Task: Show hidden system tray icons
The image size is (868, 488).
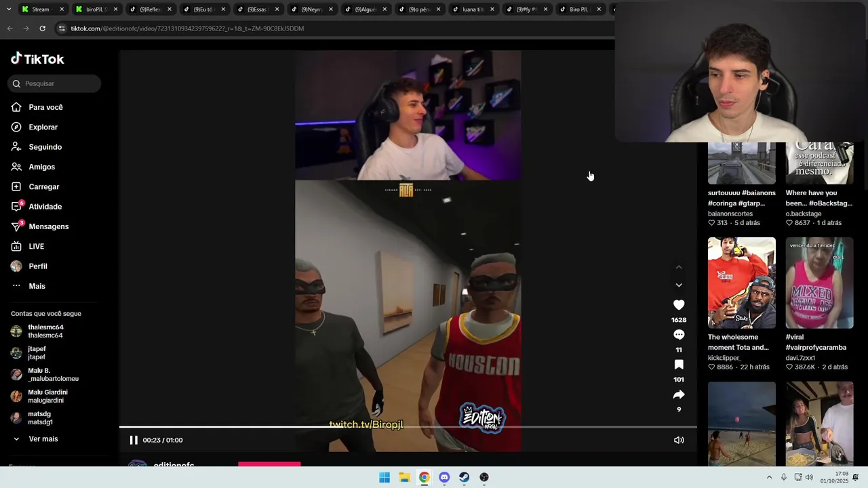Action: (x=769, y=477)
